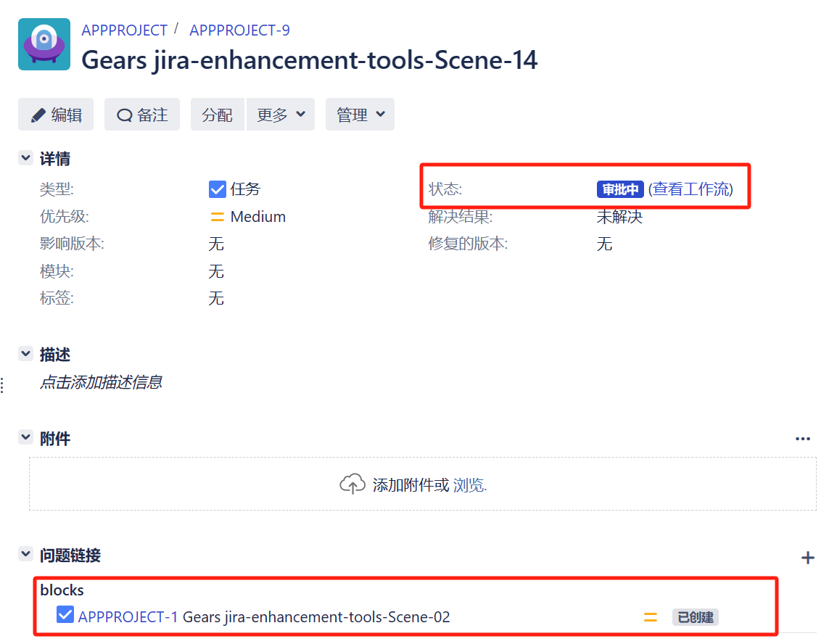Click the task type icon beside 任务
Screen dimensions: 829x644
tap(217, 189)
